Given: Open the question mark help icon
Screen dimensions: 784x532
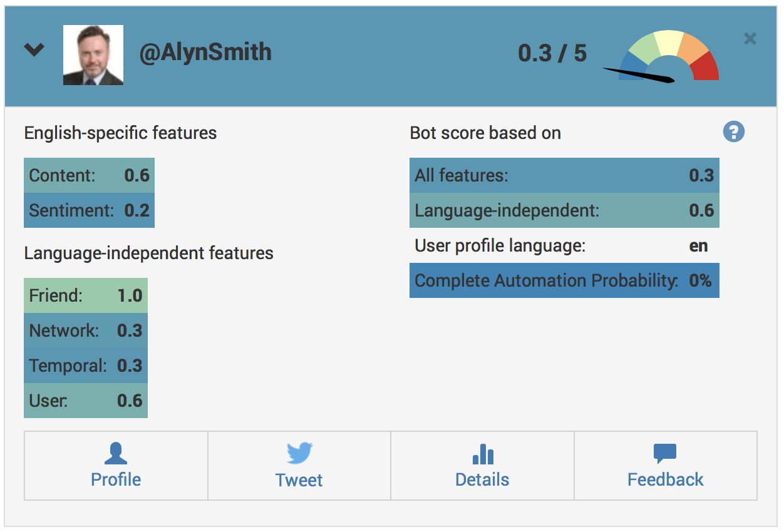Looking at the screenshot, I should click(x=733, y=132).
